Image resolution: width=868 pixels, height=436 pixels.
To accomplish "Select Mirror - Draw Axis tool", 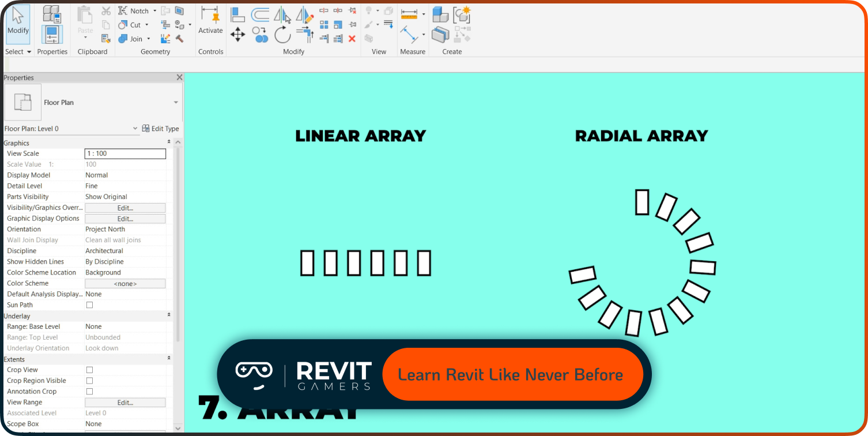I will pos(305,14).
